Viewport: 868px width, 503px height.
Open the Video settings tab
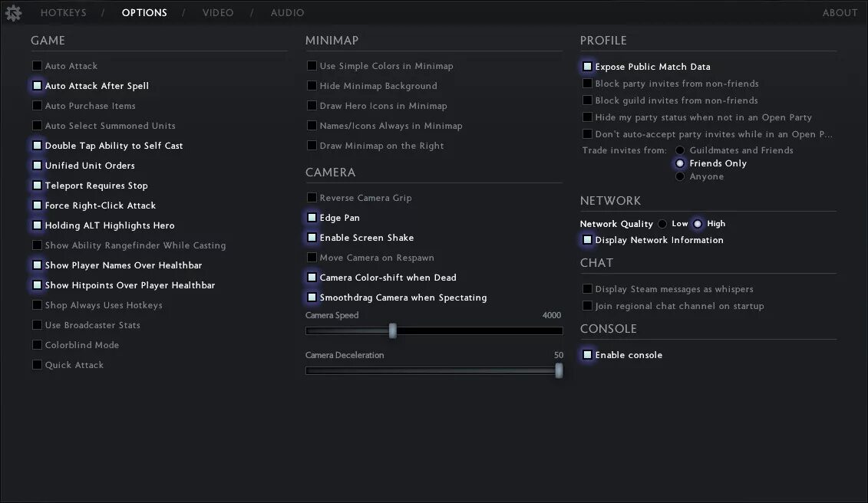pyautogui.click(x=218, y=13)
